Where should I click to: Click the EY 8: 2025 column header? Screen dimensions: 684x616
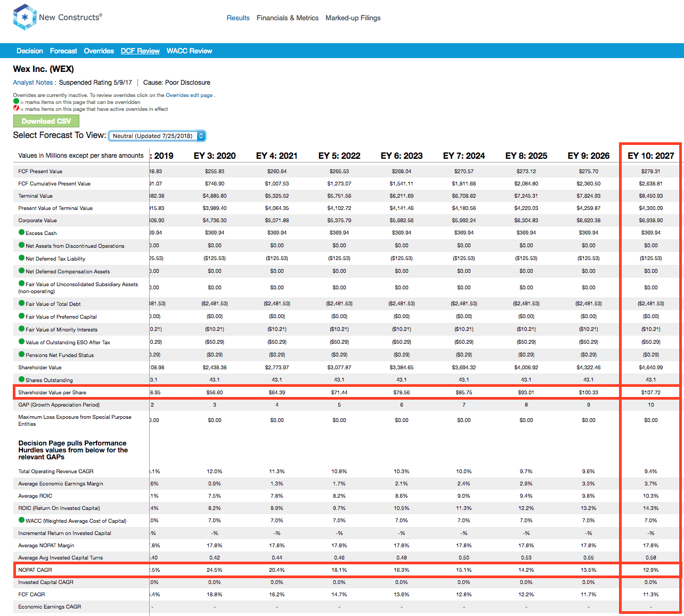click(x=526, y=156)
